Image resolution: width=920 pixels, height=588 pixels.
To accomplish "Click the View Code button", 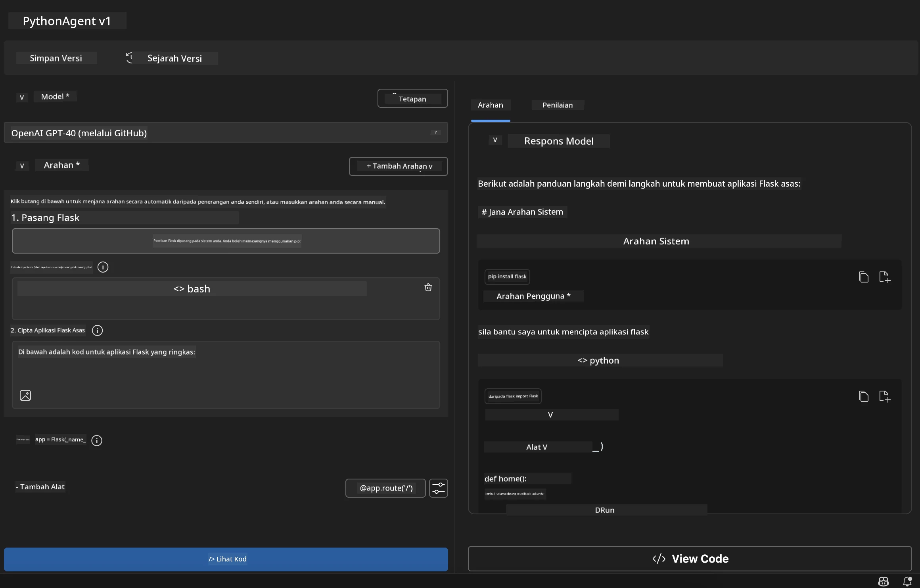I will tap(690, 559).
